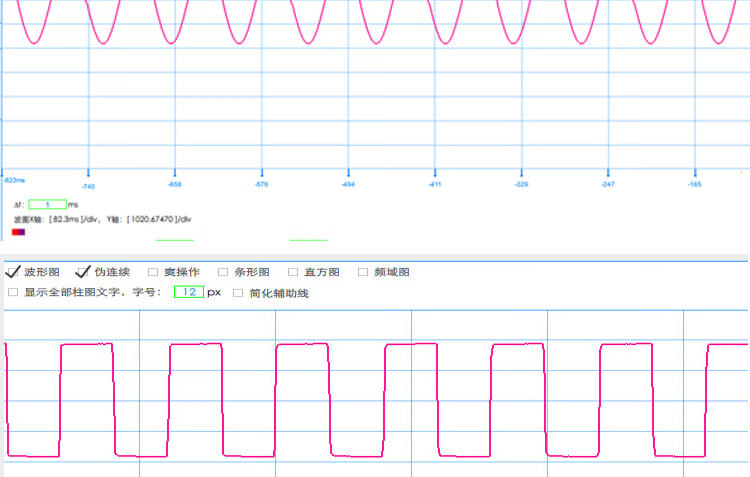Uncheck the 波形图 checkbox
This screenshot has width=750, height=477.
13,272
